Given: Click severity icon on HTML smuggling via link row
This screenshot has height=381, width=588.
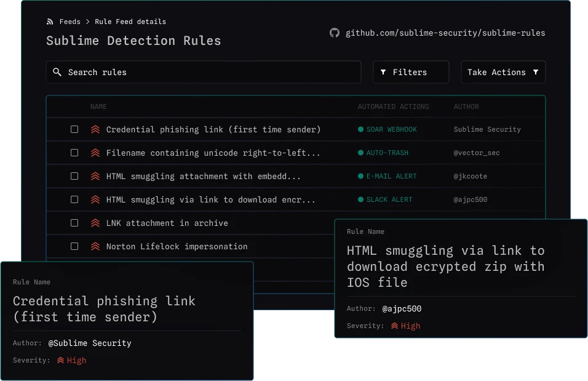Looking at the screenshot, I should (95, 199).
